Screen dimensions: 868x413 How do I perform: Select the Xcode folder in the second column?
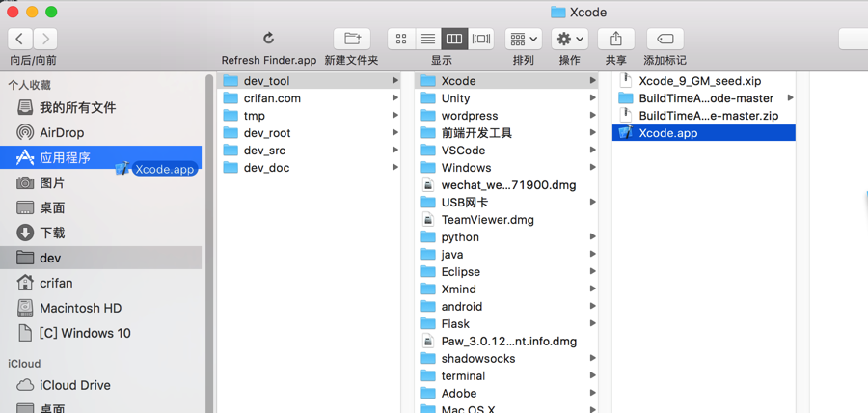(506, 81)
